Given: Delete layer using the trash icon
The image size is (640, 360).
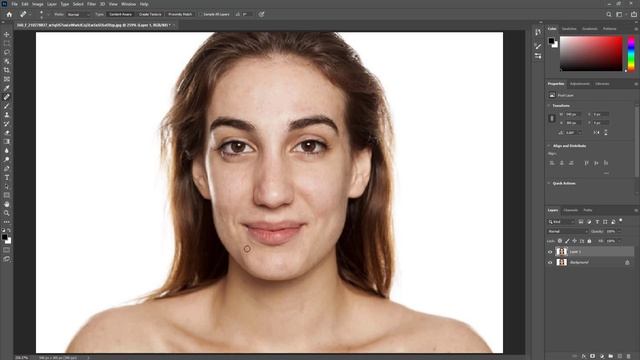Looking at the screenshot, I should tap(629, 356).
